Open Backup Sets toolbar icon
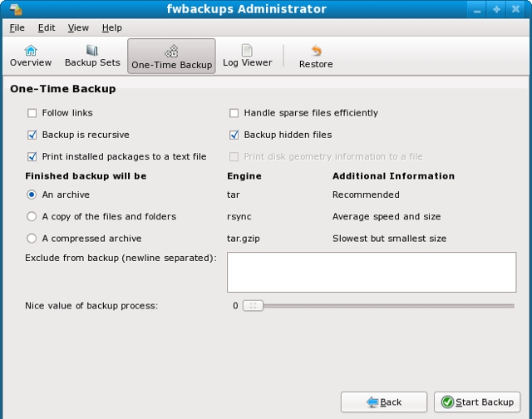This screenshot has width=532, height=419. point(92,50)
